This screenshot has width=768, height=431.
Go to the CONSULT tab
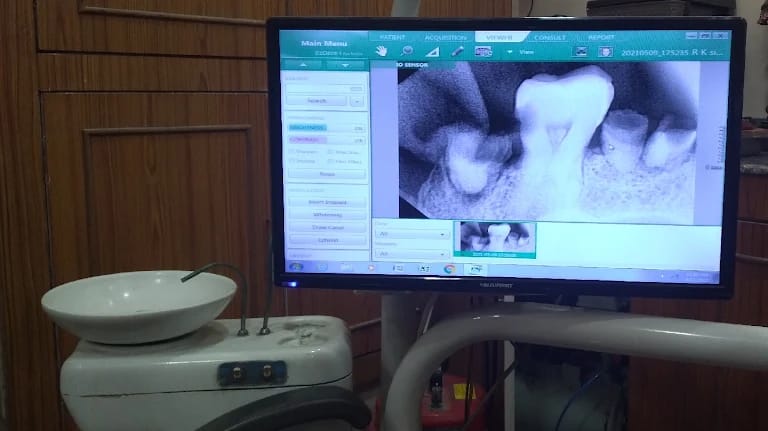pos(550,38)
